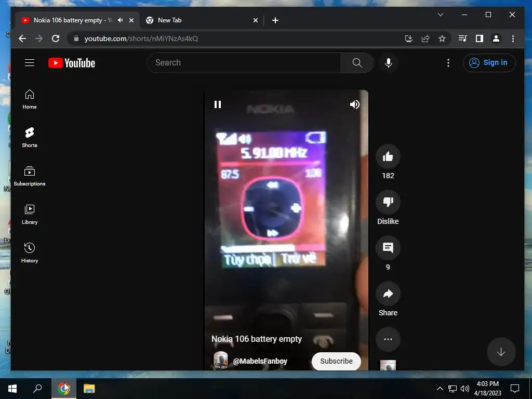The height and width of the screenshot is (399, 532).
Task: Open Home in sidebar
Action: (x=30, y=99)
